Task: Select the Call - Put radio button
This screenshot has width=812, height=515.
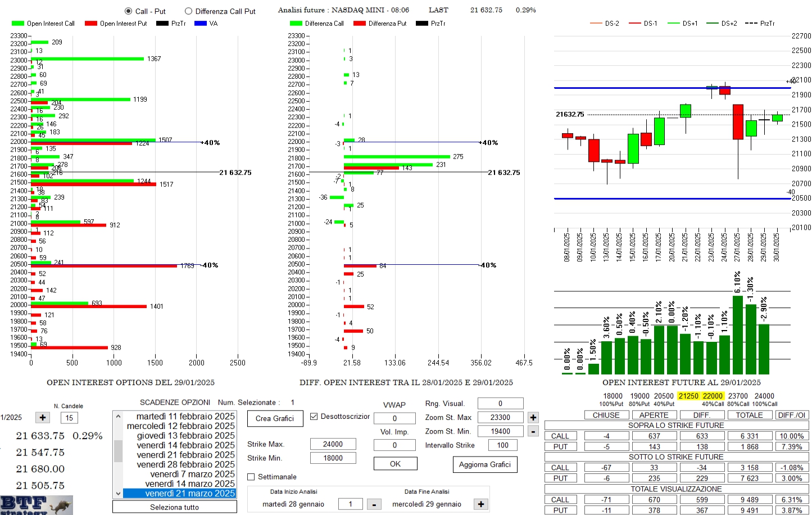Action: [x=128, y=11]
